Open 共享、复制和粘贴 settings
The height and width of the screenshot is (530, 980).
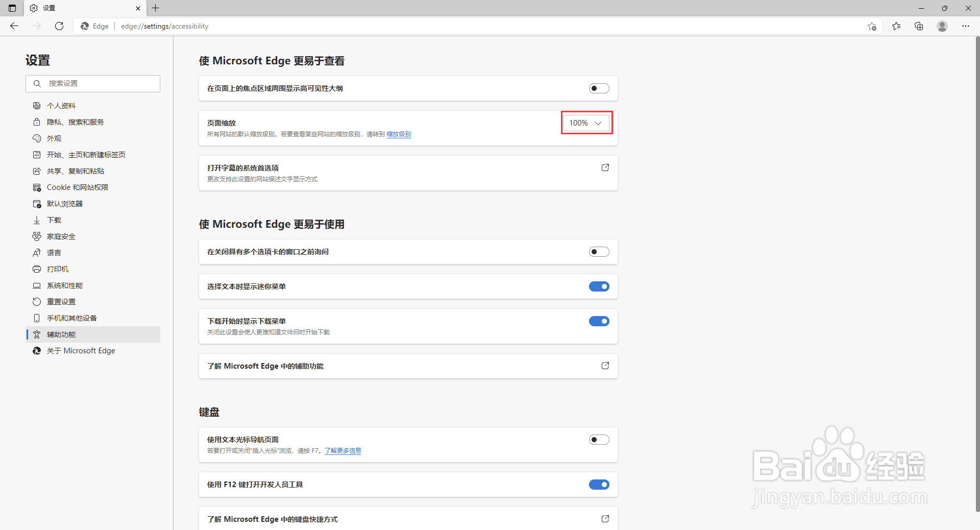point(93,171)
